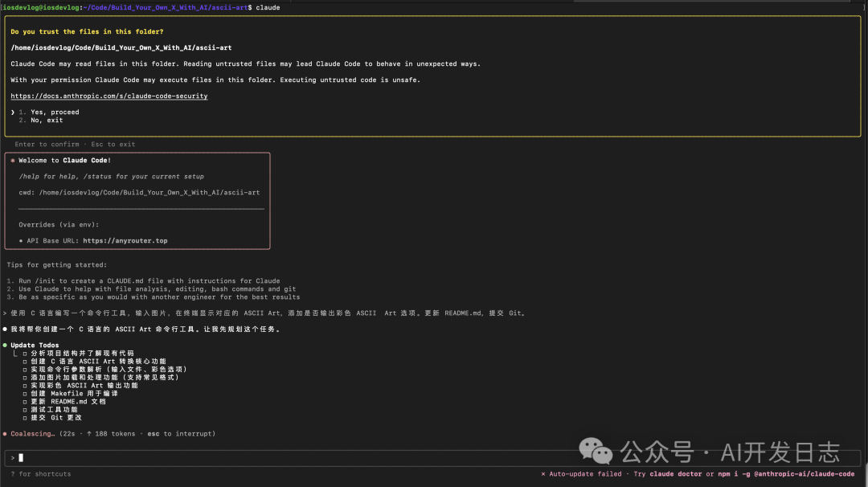Check the 提交 Git 更改 todo box

coord(26,417)
